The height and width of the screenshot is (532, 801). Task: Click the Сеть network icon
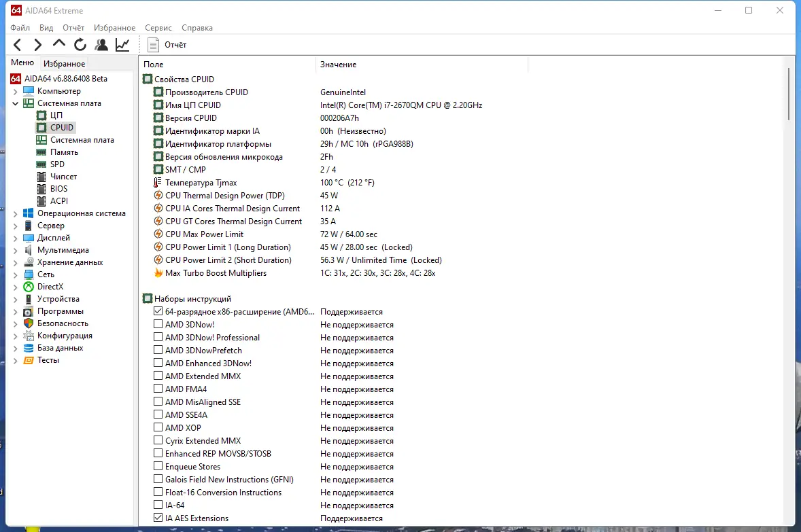tap(29, 274)
